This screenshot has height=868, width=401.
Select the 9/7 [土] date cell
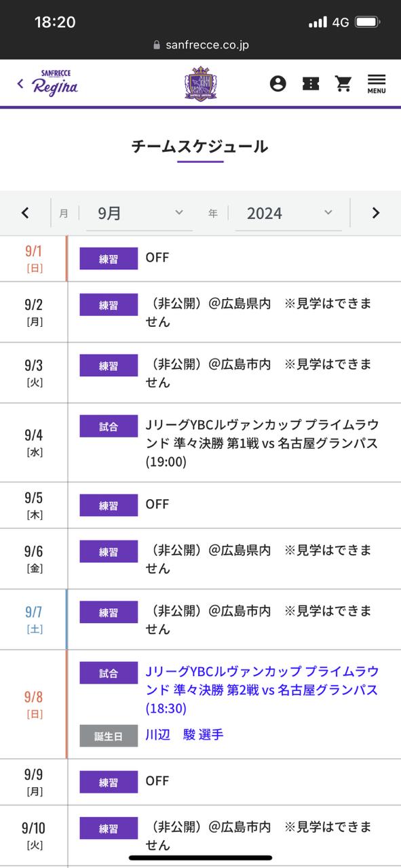click(34, 619)
